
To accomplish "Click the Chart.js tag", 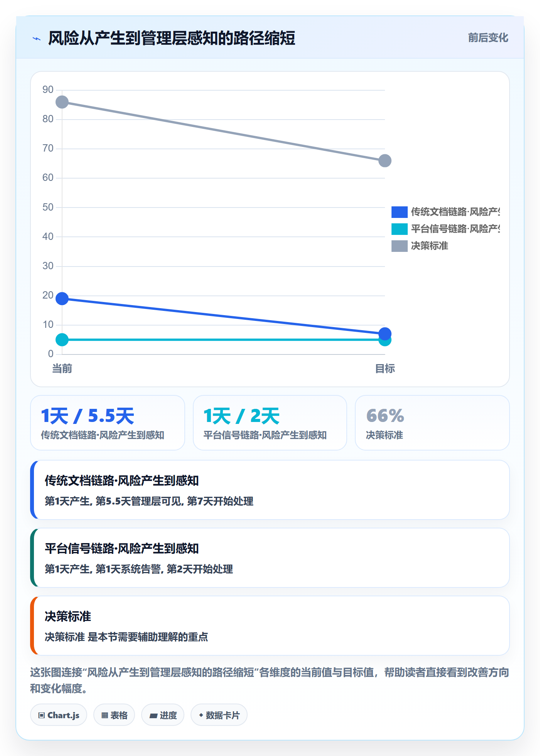I will [59, 715].
